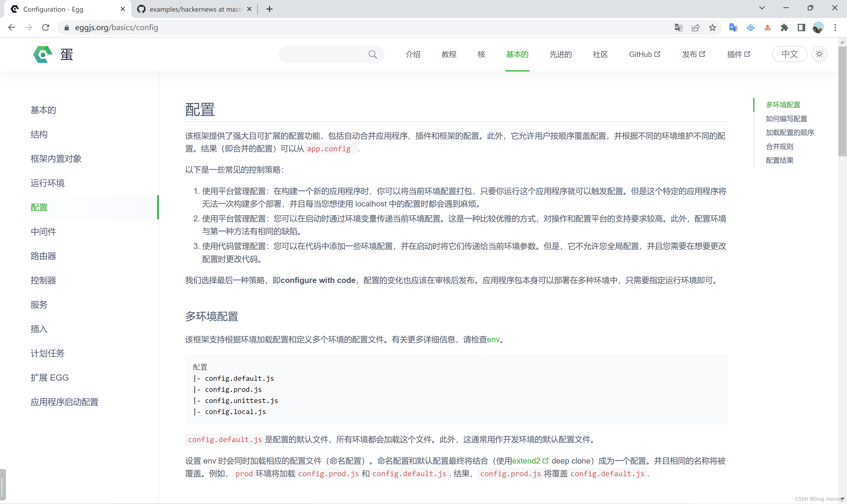The height and width of the screenshot is (504, 847).
Task: Click the address bar URL
Action: [x=116, y=28]
